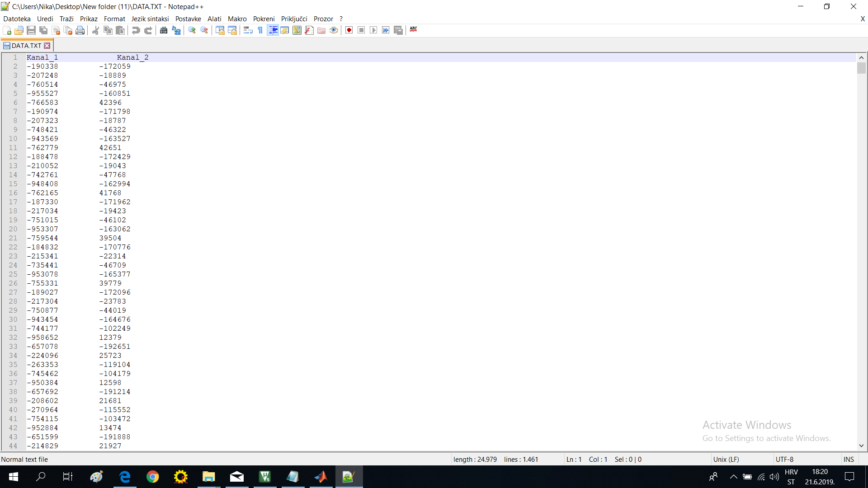Screen dimensions: 868x488
Task: Zoom in with the magnifier plus icon
Action: [192, 30]
